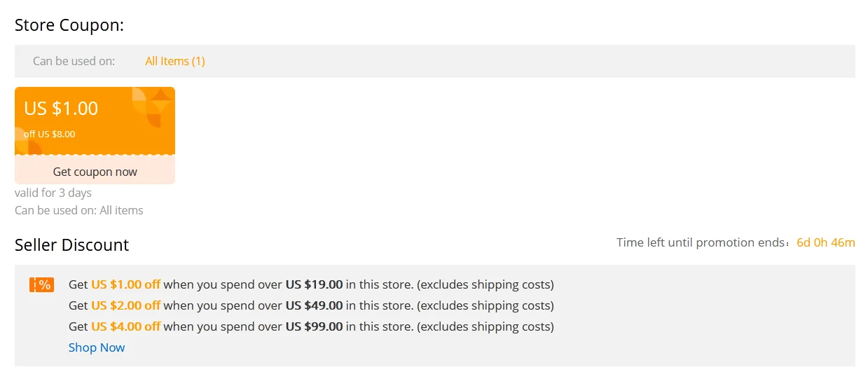Click the 'US $4.00 off' discount text
This screenshot has height=379, width=868.
pyautogui.click(x=125, y=326)
